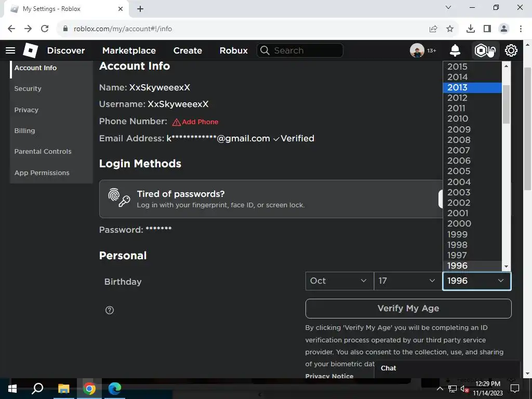Click the search magnifier icon
532x399 pixels.
(x=265, y=50)
